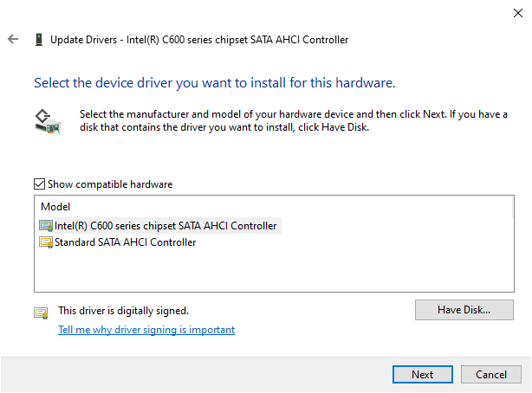The image size is (532, 393).
Task: Click the 'Select the device driver' heading
Action: point(215,83)
